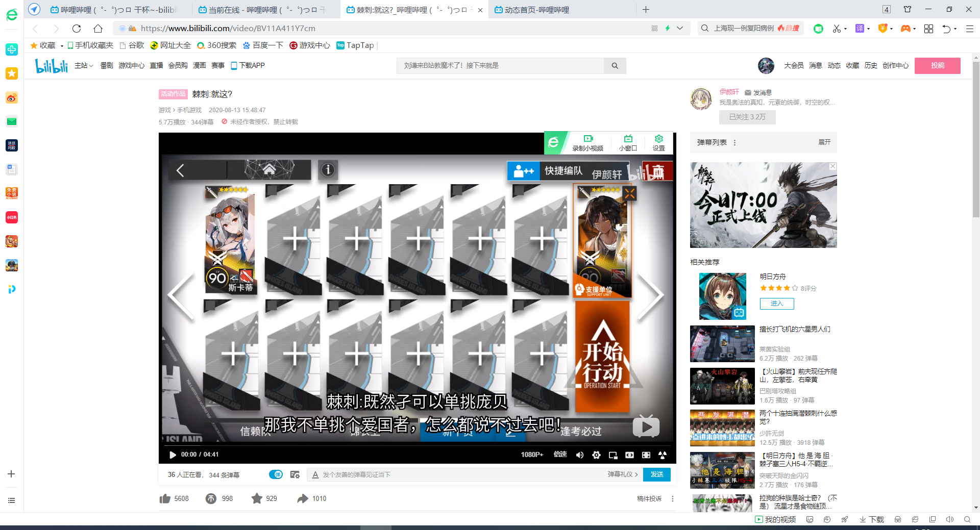Share the video with arrow icon
The image size is (980, 530).
pos(303,498)
